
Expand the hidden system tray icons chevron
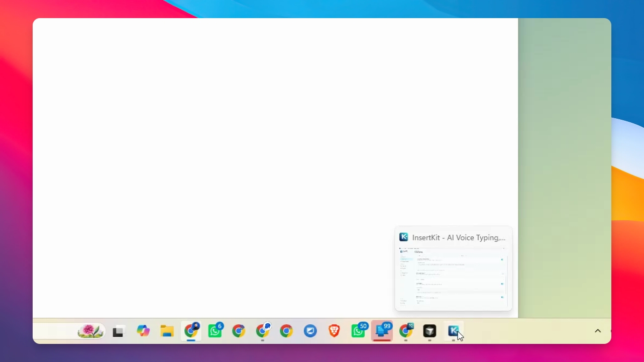click(598, 331)
